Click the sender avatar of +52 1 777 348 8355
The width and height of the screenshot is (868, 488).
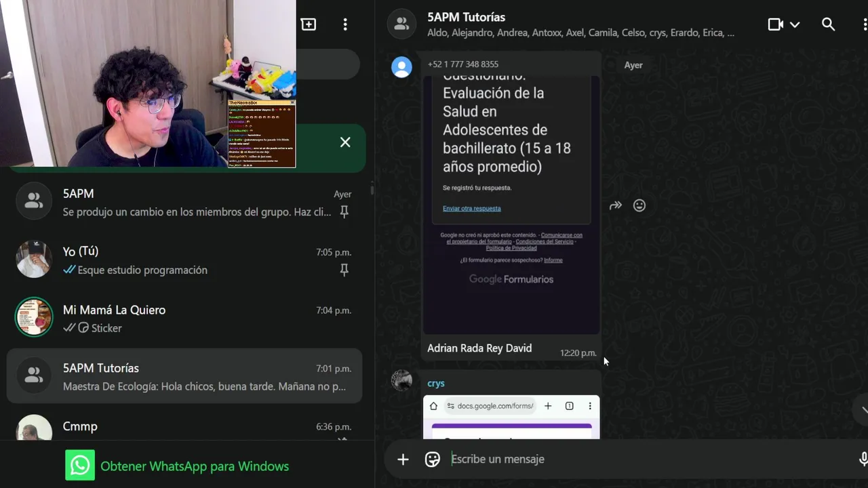click(401, 66)
